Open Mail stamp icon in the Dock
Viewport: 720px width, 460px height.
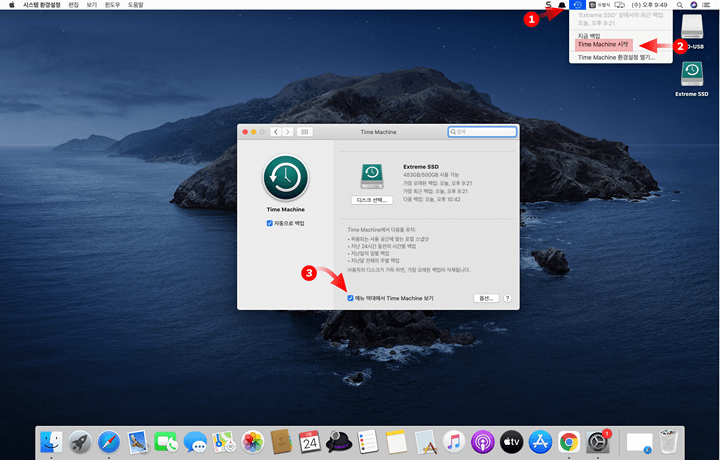pos(137,442)
